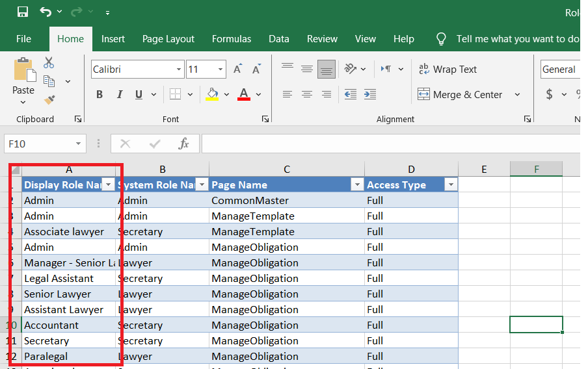Image resolution: width=588 pixels, height=369 pixels.
Task: Decrease the cell indent
Action: 350,94
